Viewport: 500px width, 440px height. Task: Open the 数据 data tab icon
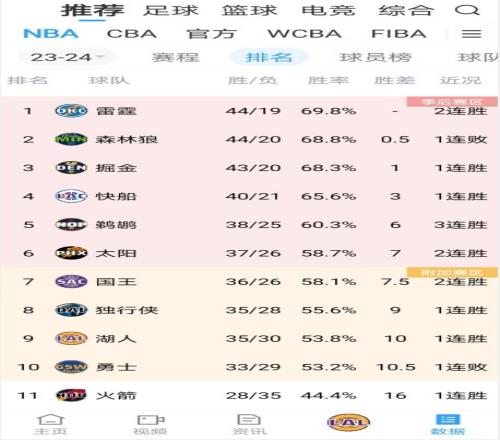pos(448,419)
